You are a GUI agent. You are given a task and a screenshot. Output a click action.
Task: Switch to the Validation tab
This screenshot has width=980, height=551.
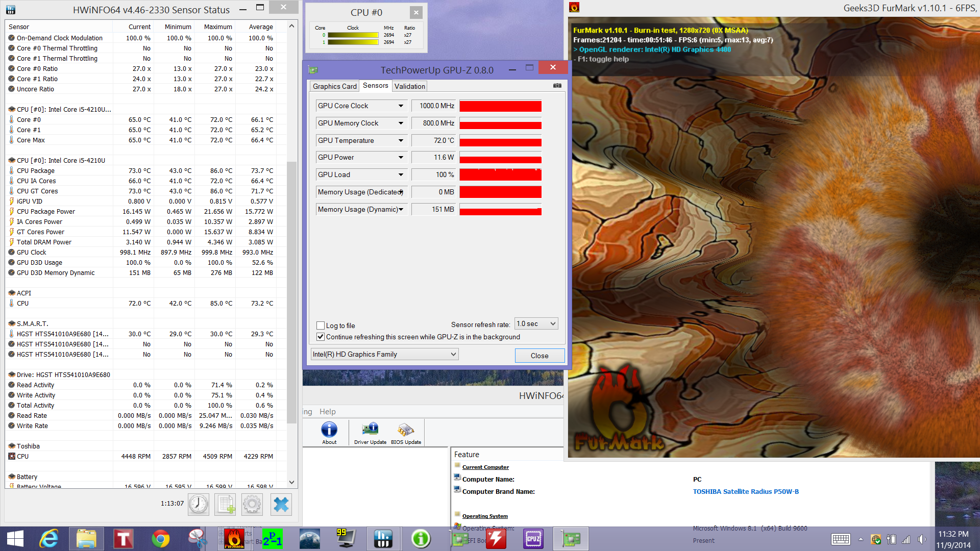click(409, 86)
